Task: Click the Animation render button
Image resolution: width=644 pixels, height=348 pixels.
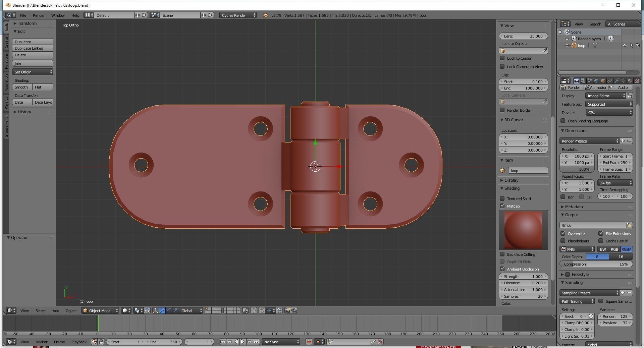Action: [x=596, y=88]
